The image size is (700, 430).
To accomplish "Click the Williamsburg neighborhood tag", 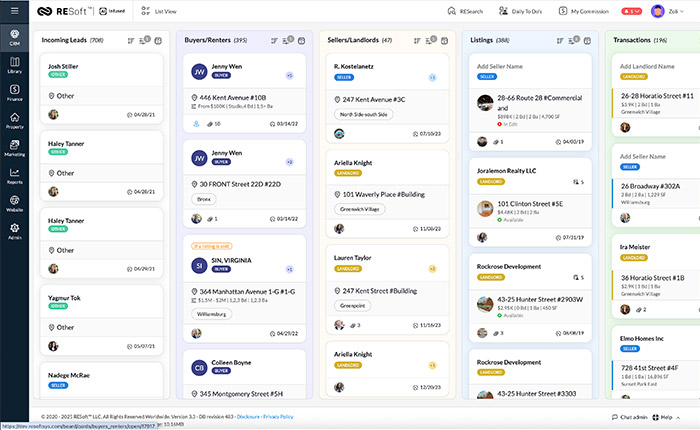I will click(212, 314).
